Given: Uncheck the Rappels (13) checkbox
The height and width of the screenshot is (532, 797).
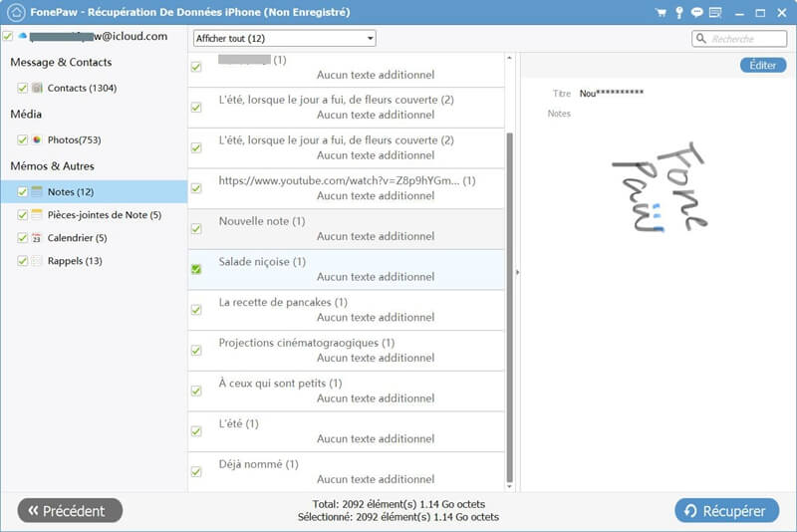Looking at the screenshot, I should click(22, 261).
